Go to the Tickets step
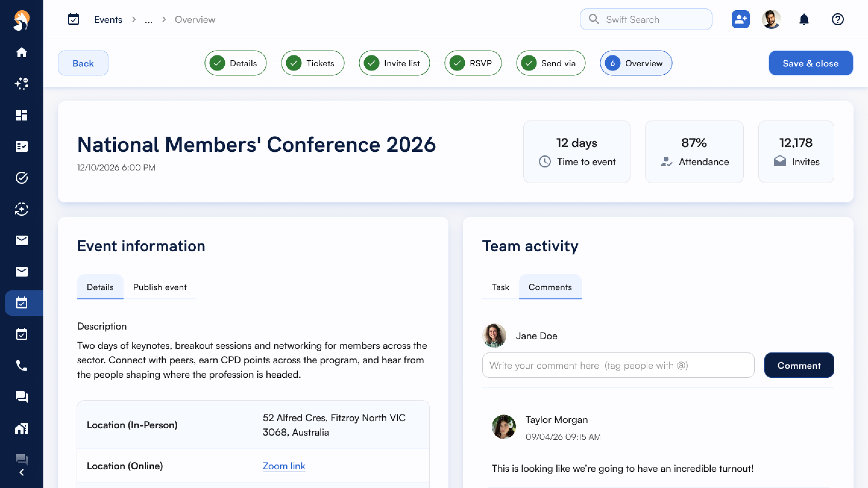Viewport: 868px width, 488px height. pos(312,63)
